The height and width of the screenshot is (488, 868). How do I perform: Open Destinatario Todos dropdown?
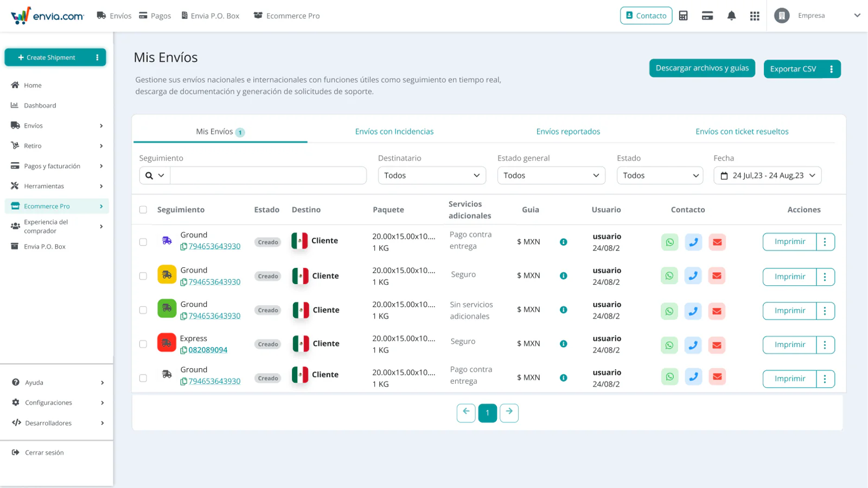[432, 175]
